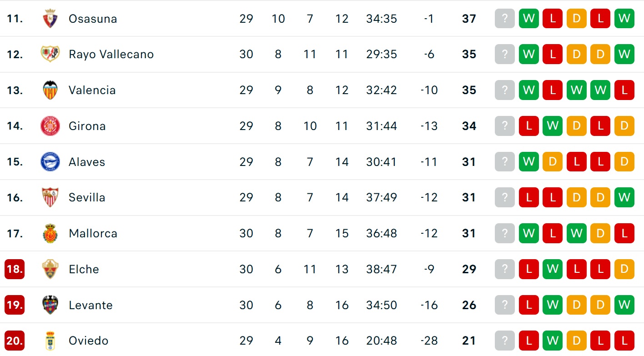Click the Sevilla club crest
Screen dimensions: 644x356
coord(50,197)
